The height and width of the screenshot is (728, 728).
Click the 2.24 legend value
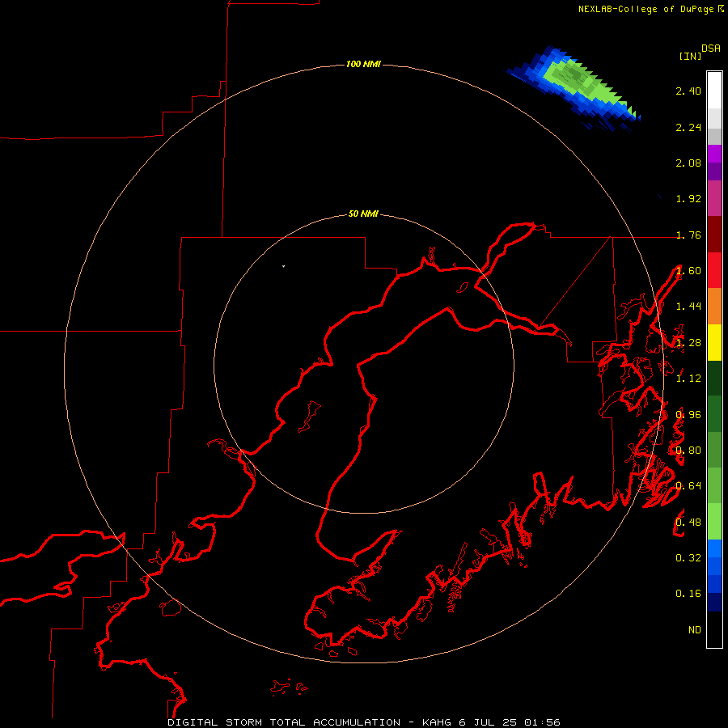(x=688, y=127)
